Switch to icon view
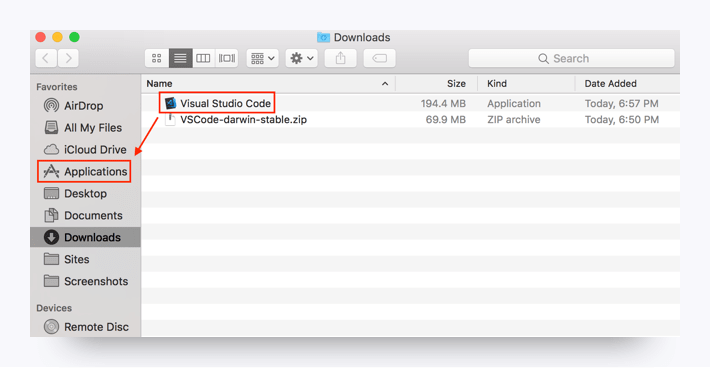The width and height of the screenshot is (710, 368). pyautogui.click(x=157, y=58)
